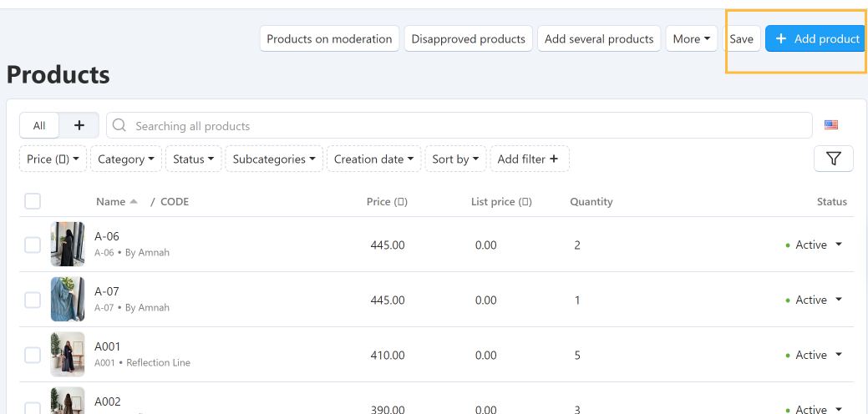Open the Creation date filter dropdown
This screenshot has height=414, width=868.
(x=374, y=159)
